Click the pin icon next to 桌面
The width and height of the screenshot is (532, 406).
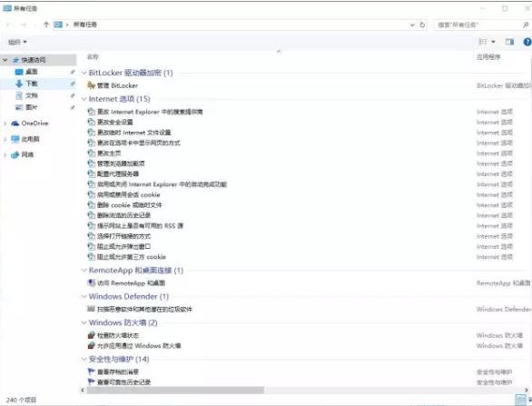73,72
